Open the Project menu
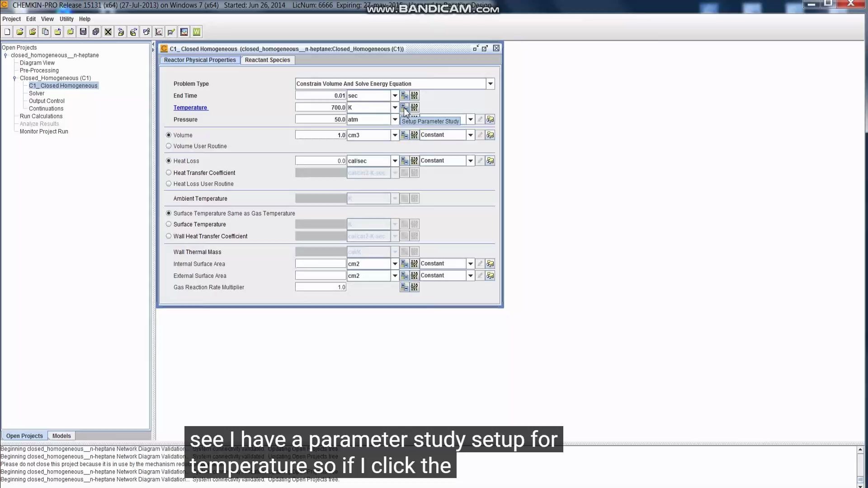 pos(11,19)
